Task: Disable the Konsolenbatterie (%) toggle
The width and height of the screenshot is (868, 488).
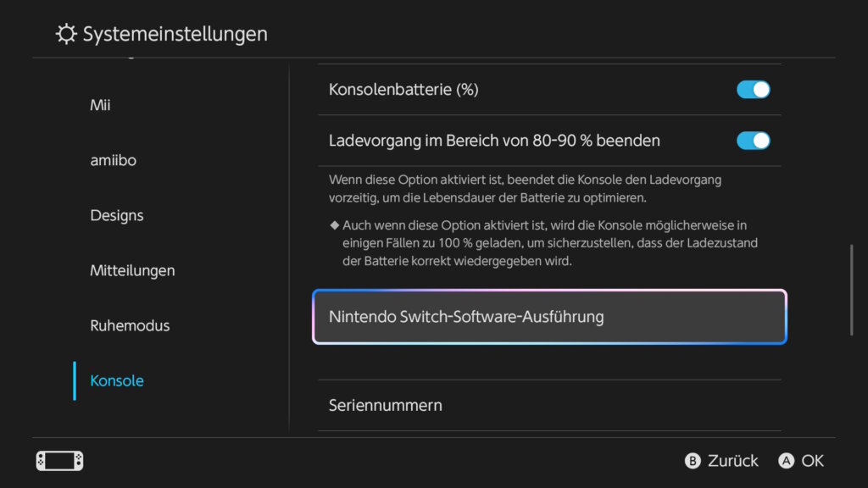Action: pos(753,89)
